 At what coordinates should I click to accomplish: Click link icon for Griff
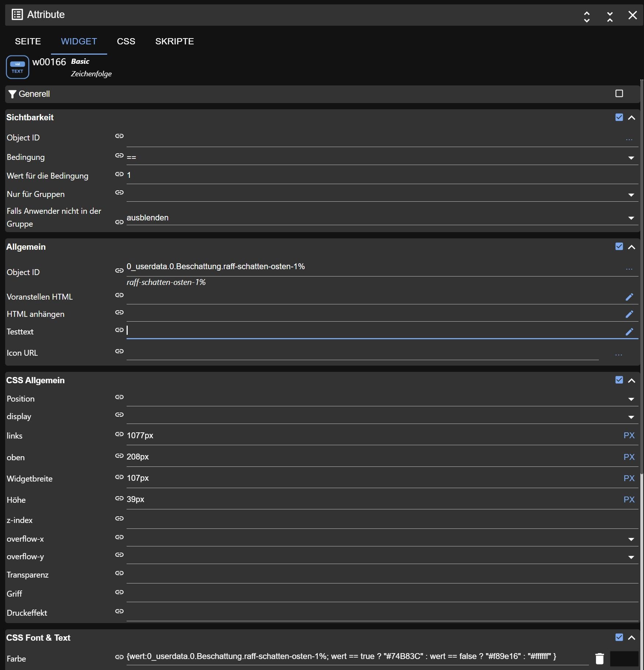pos(119,592)
